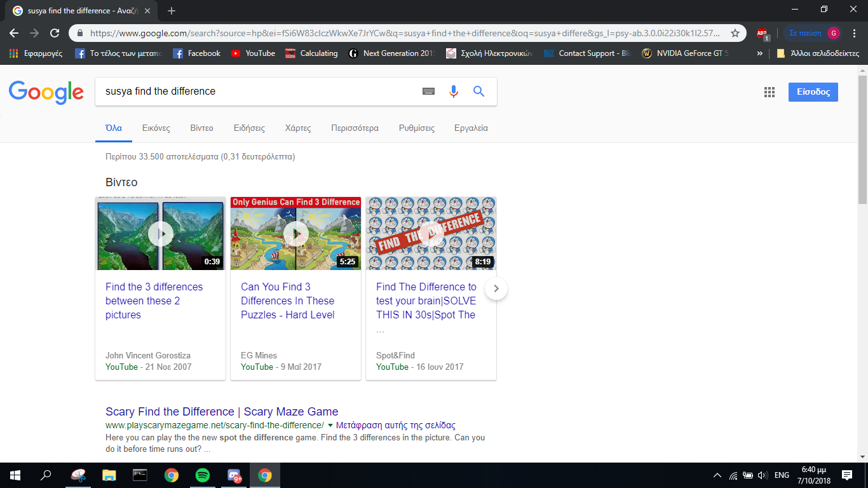Open the on-screen keyboard input tool
This screenshot has height=488, width=868.
(429, 91)
